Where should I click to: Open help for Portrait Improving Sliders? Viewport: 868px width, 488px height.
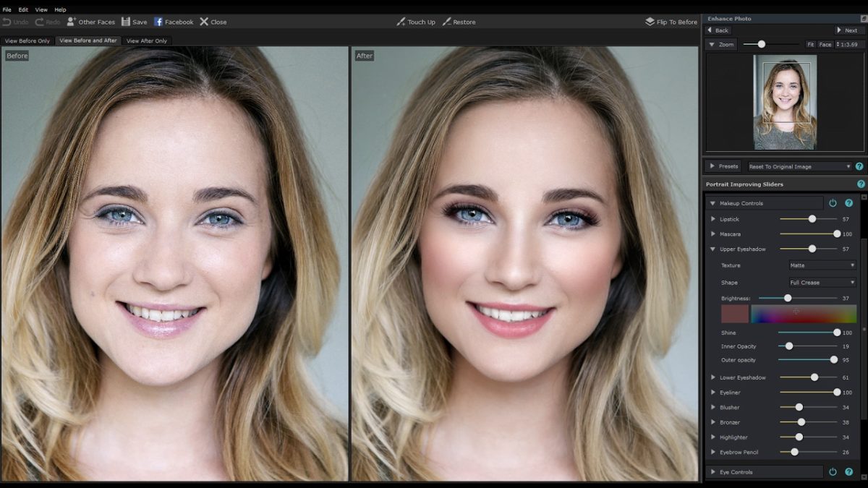coord(861,184)
